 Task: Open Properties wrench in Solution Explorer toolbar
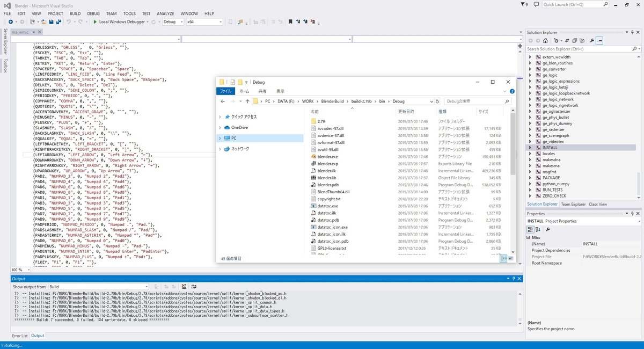pos(592,41)
